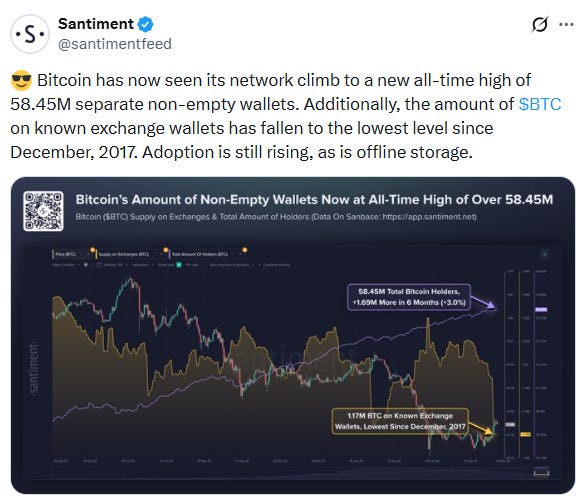This screenshot has width=584, height=503.
Task: Open the Grok explain icon
Action: pyautogui.click(x=540, y=25)
